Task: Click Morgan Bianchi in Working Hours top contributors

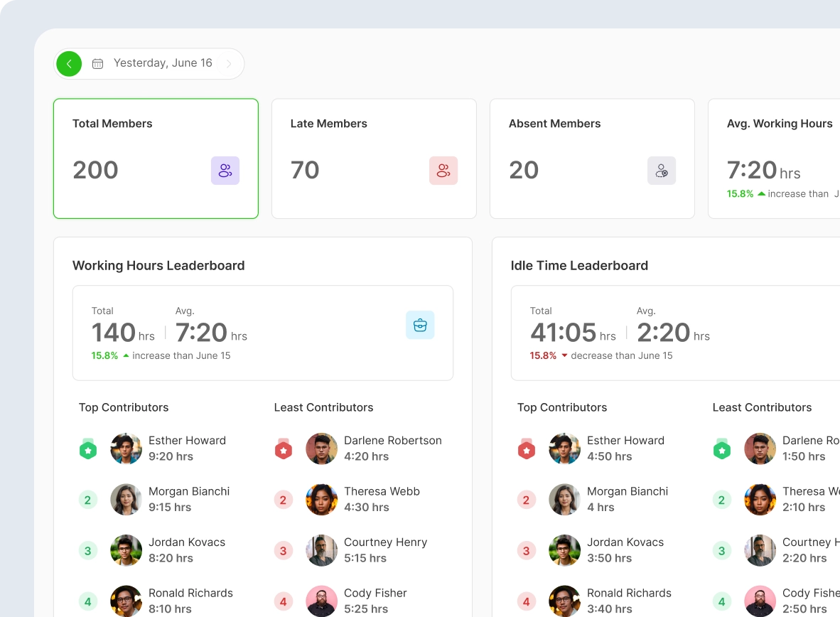Action: point(189,492)
